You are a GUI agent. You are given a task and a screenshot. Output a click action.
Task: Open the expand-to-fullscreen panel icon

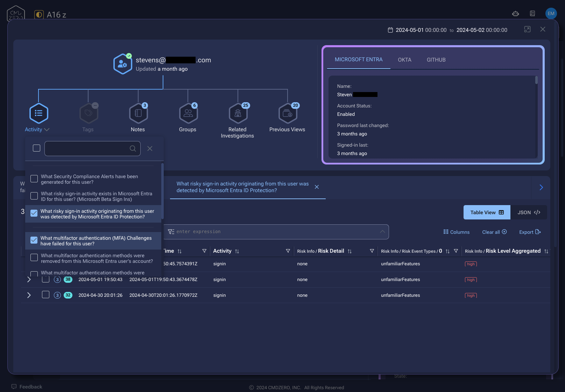[x=527, y=29]
